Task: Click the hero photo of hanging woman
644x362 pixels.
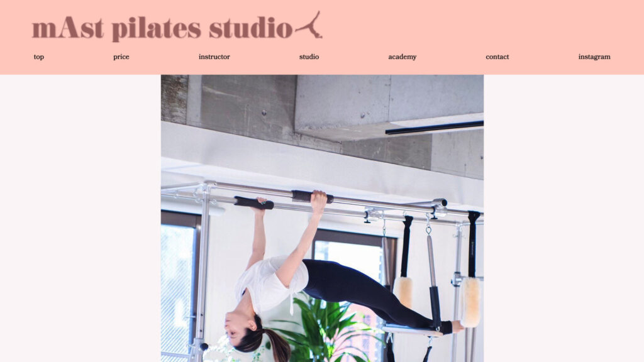Action: 322,218
